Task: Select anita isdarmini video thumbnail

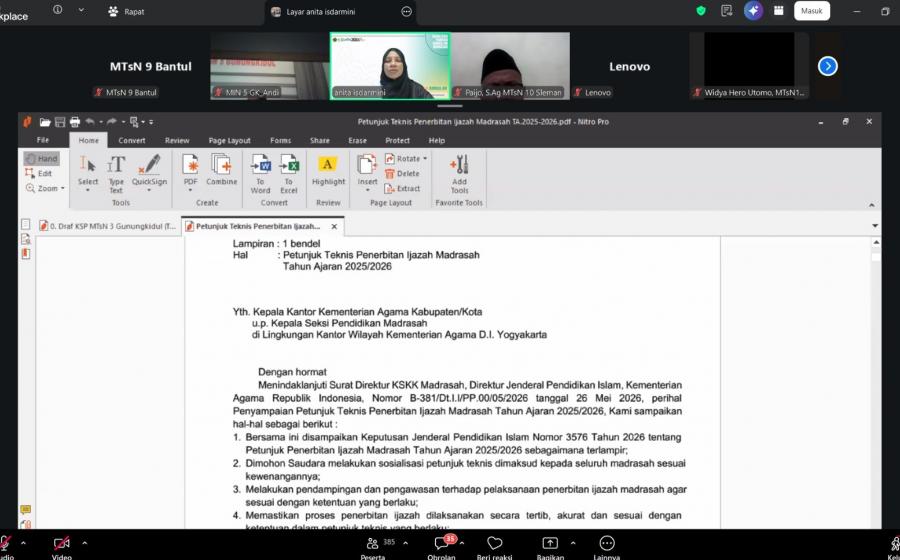Action: coord(390,66)
